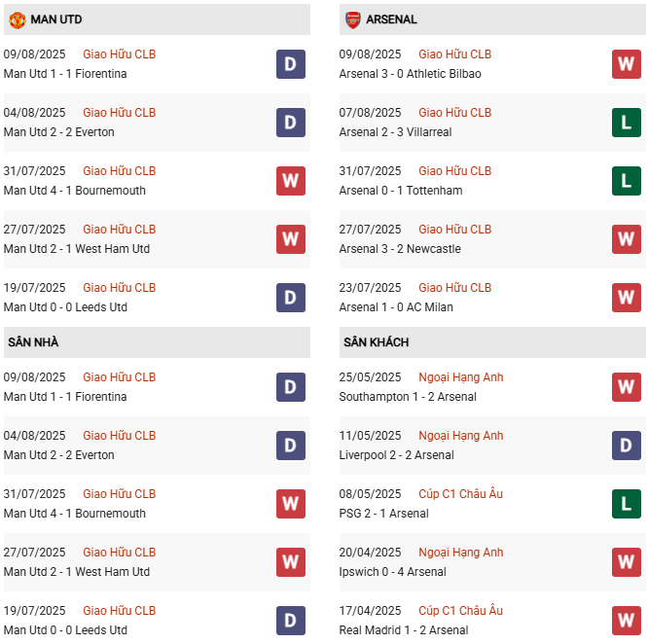This screenshot has width=648, height=644.
Task: Click win badge for Arsenal vs Athletic Bilbao
Action: (x=626, y=64)
